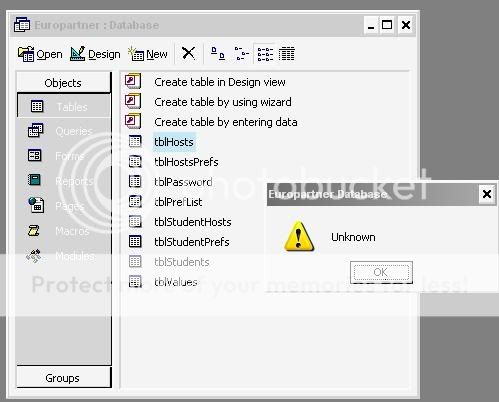Open the Reports objects category

click(x=64, y=181)
